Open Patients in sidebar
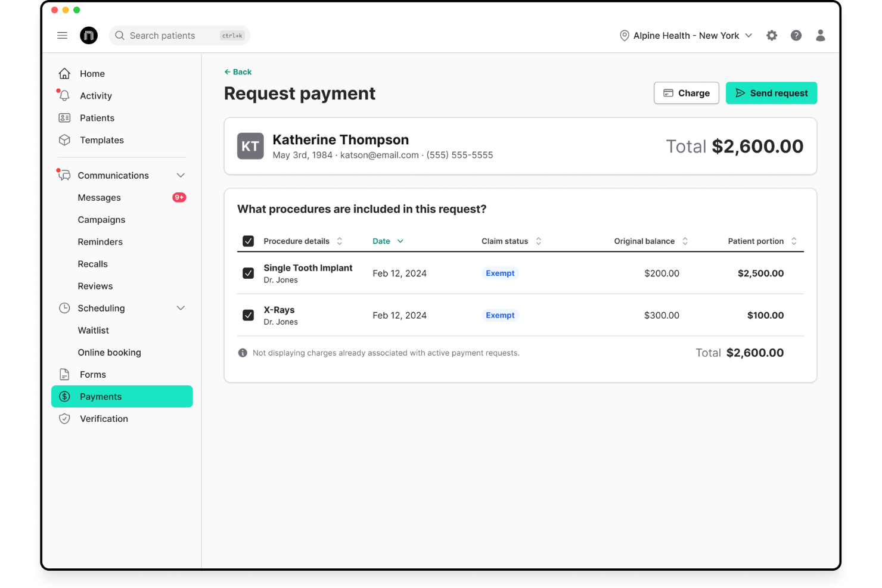The height and width of the screenshot is (588, 882). (x=122, y=118)
